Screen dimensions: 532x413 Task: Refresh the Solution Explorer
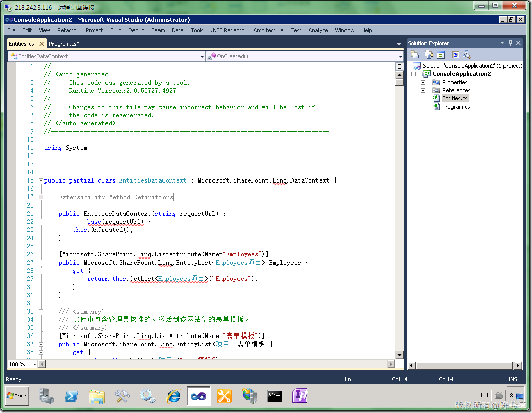(x=440, y=55)
